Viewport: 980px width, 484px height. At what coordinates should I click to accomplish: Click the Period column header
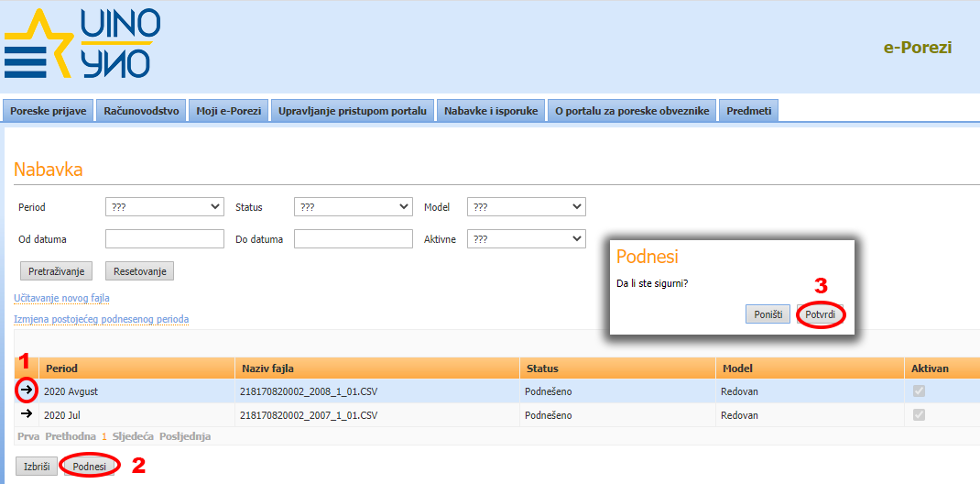tap(136, 368)
